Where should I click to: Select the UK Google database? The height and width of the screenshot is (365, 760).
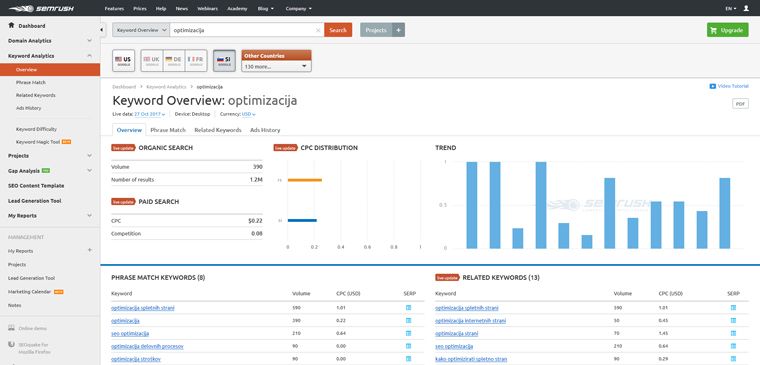point(152,61)
